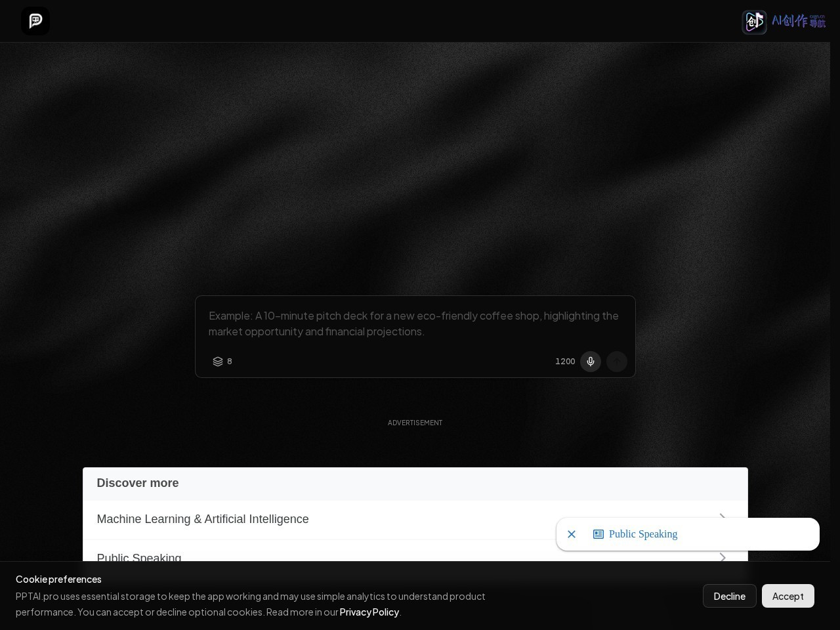Screen dimensions: 840x630
Task: Click the ADVERTISEMENT label
Action: pyautogui.click(x=415, y=423)
